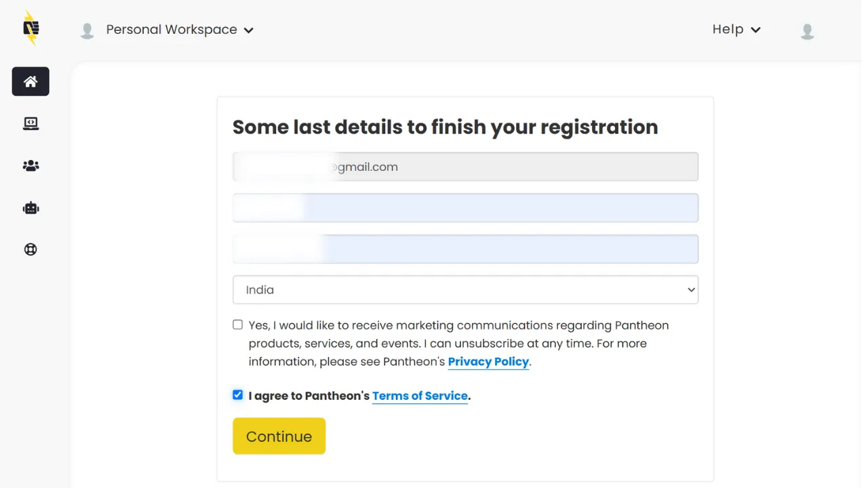Open the Team people icon in sidebar
The width and height of the screenshot is (868, 488).
click(x=31, y=165)
